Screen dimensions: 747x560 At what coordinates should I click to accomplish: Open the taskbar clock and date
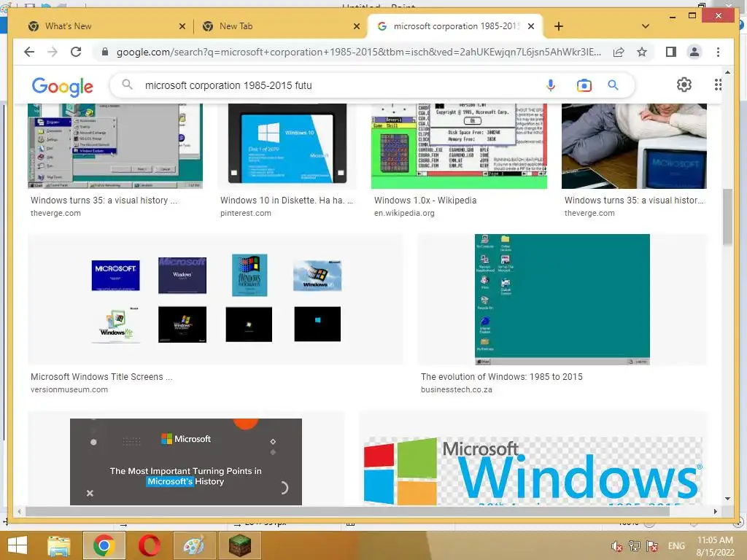(715, 546)
